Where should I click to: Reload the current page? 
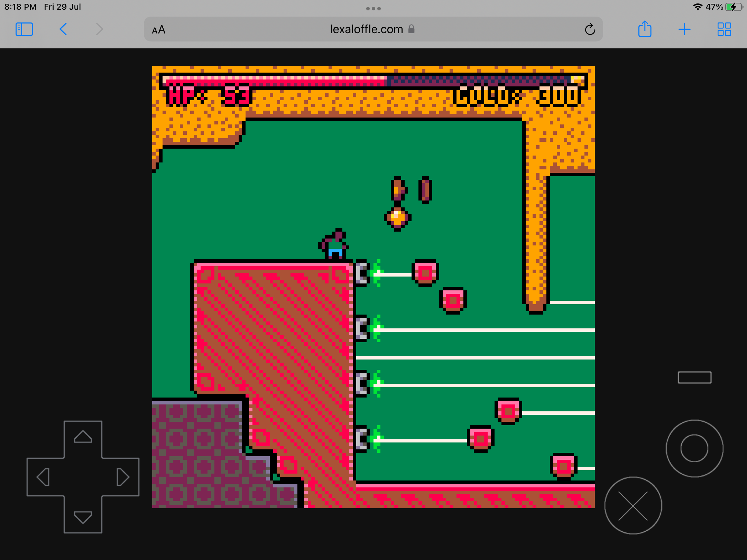pyautogui.click(x=590, y=29)
